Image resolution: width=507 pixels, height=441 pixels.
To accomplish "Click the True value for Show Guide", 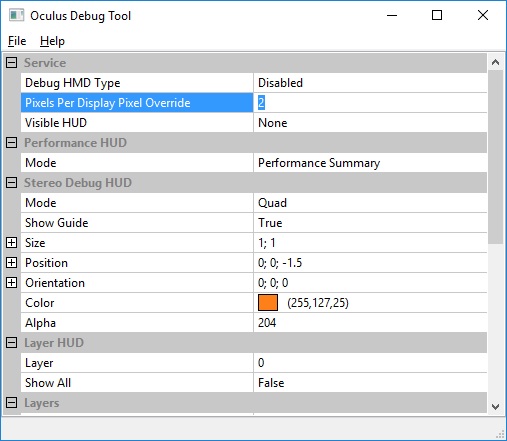I will [270, 223].
